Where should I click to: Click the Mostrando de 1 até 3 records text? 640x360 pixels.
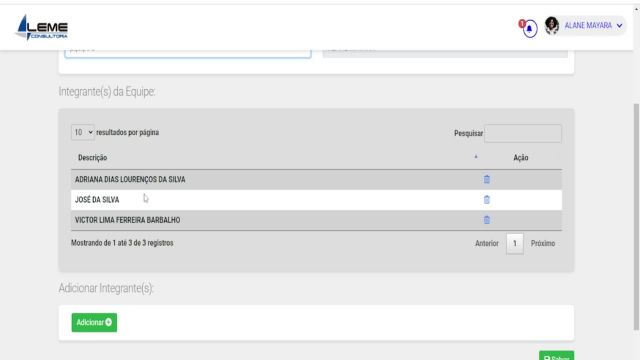(x=122, y=243)
